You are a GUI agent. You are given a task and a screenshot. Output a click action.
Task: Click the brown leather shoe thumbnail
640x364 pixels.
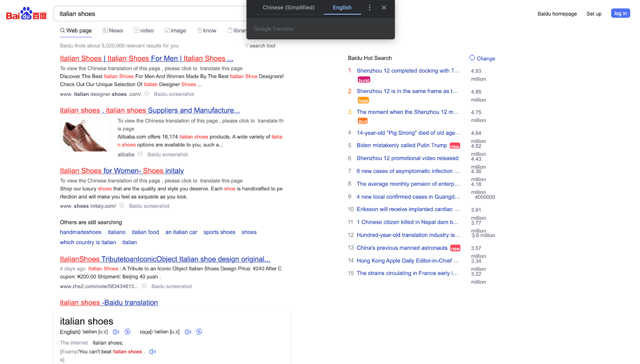(x=86, y=135)
